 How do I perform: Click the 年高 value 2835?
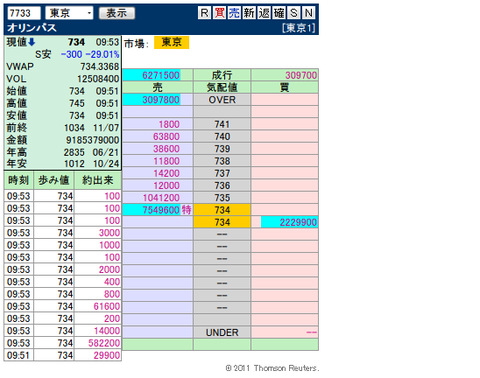(74, 152)
